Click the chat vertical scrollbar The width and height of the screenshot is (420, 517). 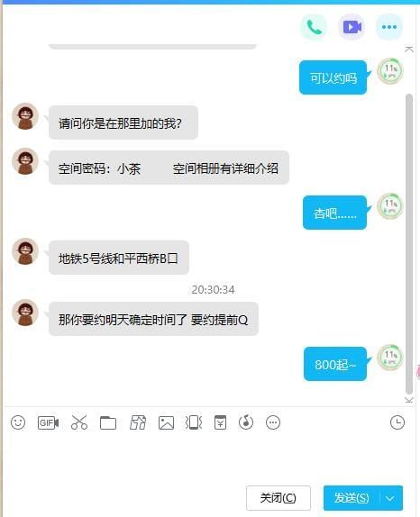pos(409,244)
